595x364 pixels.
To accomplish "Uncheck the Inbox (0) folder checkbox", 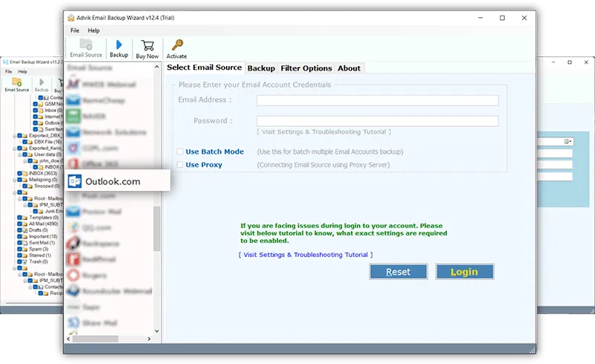I will coord(35,111).
